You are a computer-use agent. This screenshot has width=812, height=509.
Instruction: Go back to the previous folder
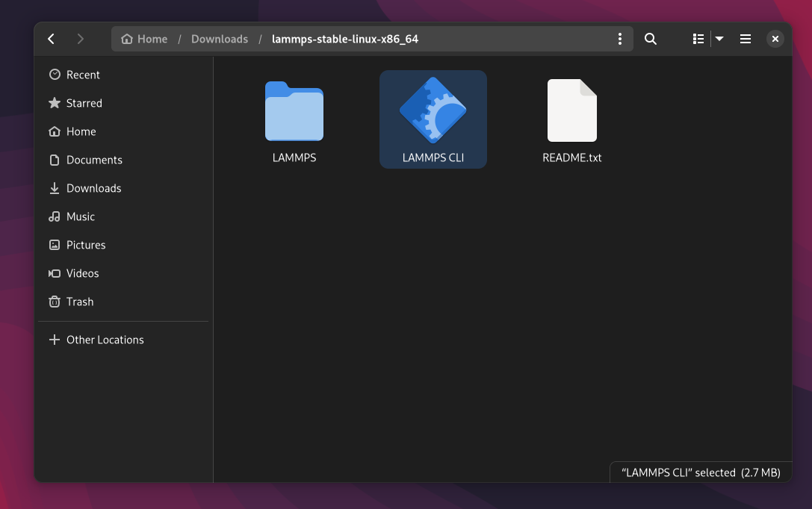click(x=52, y=39)
